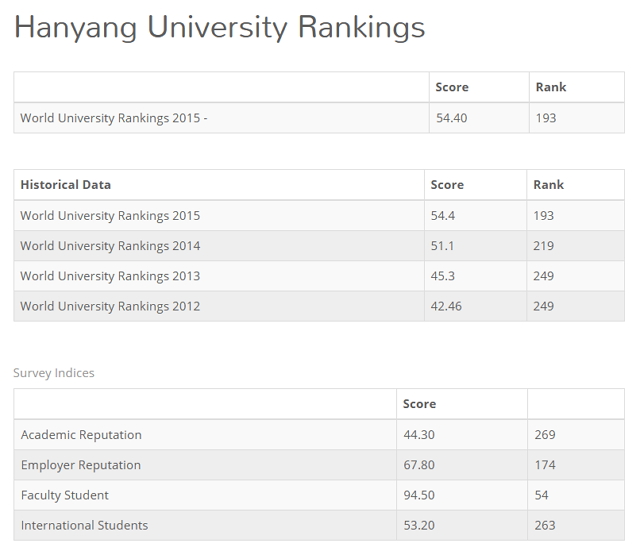Select the World University Rankings 2015 historical row label

click(x=110, y=216)
